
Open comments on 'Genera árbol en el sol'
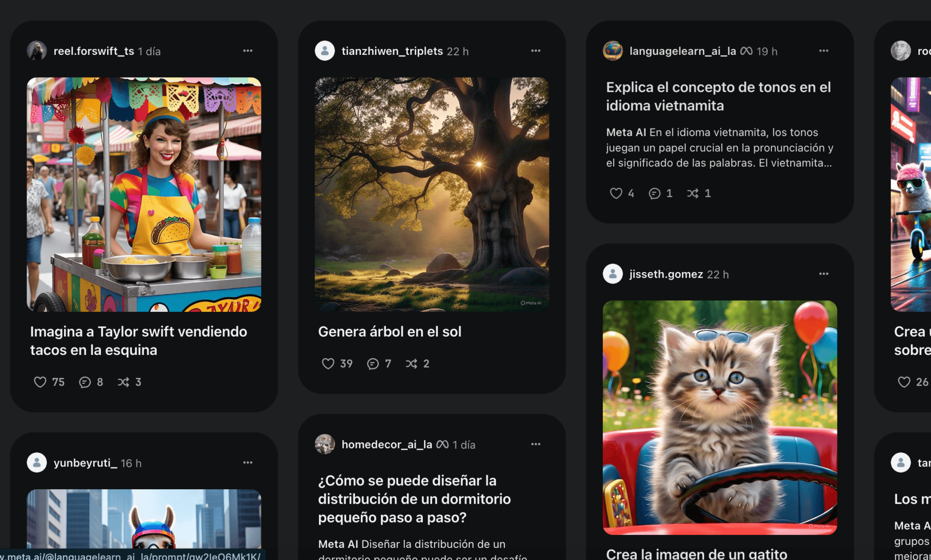373,364
